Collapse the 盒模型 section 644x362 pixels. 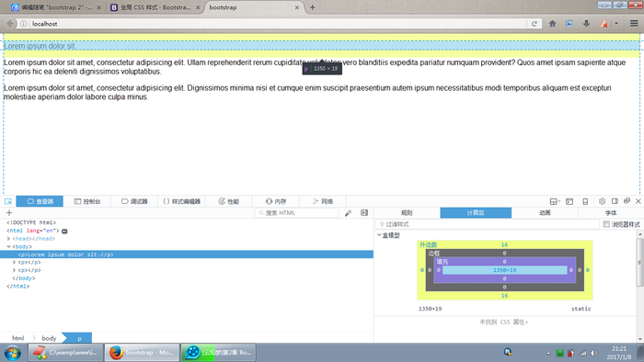click(x=379, y=235)
